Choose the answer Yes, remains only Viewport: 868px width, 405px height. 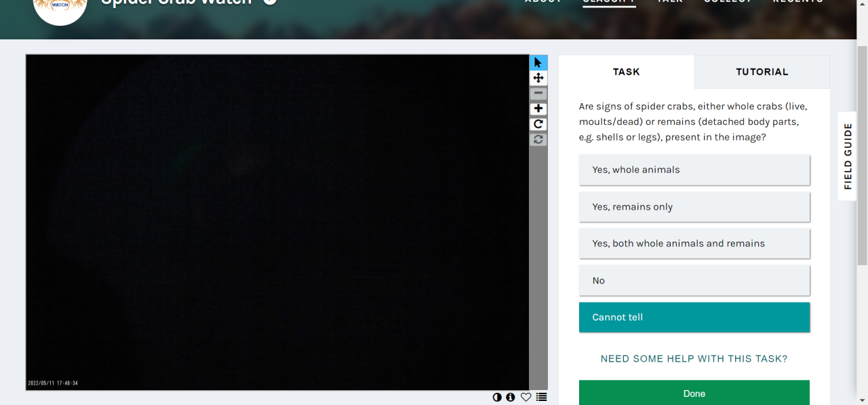click(x=694, y=207)
